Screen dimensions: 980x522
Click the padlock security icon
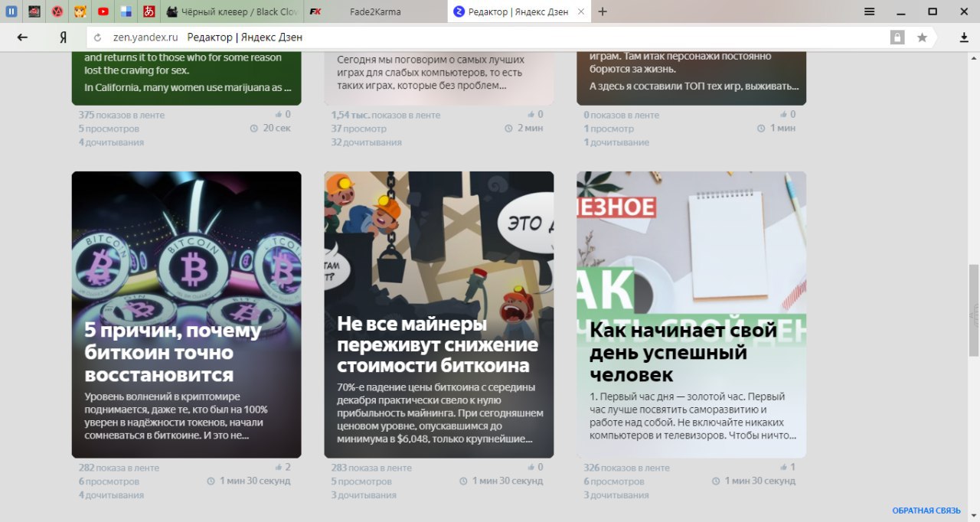897,37
